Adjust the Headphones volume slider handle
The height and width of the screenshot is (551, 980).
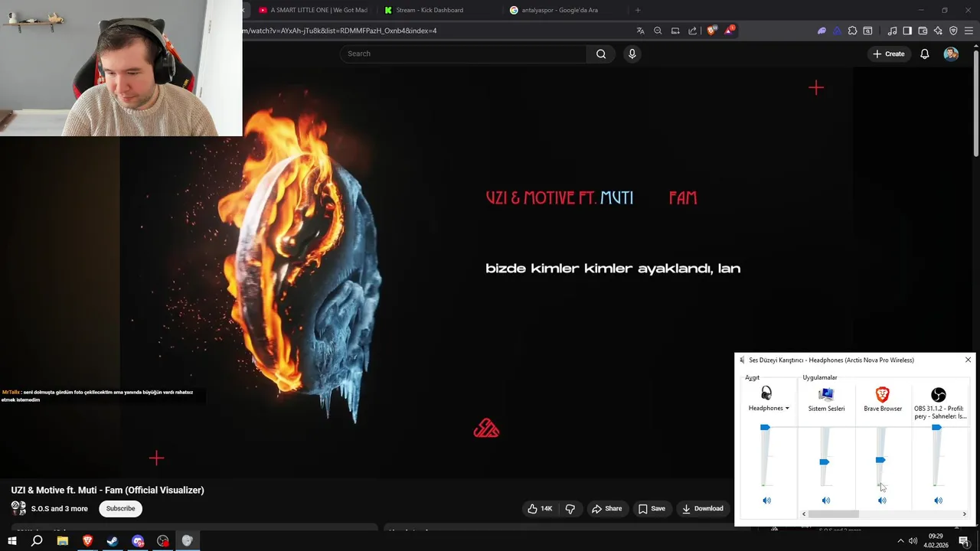coord(765,428)
